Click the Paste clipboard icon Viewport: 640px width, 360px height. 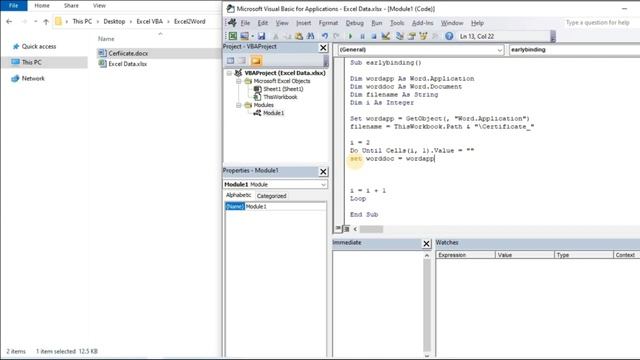tap(299, 36)
